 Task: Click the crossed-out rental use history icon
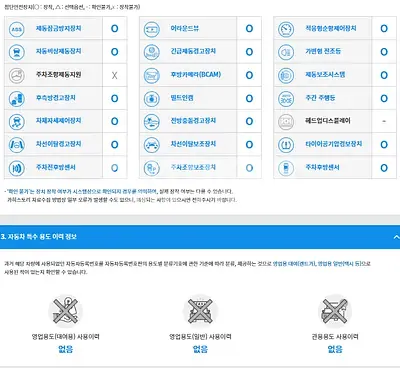tap(65, 311)
